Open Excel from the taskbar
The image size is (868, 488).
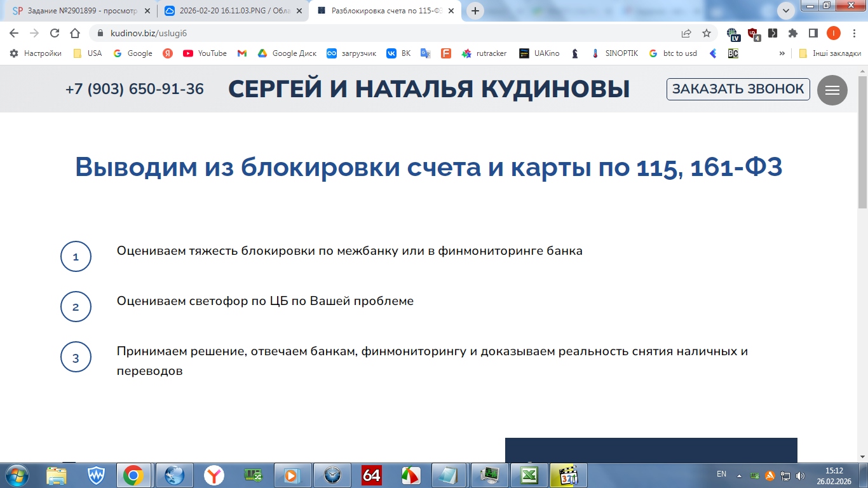pyautogui.click(x=529, y=475)
